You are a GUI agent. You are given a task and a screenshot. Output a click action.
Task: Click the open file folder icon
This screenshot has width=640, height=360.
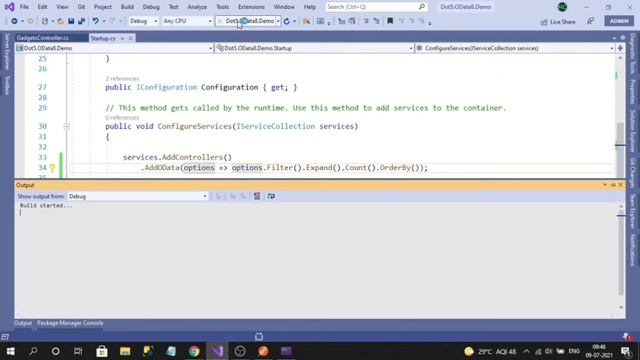(60, 21)
